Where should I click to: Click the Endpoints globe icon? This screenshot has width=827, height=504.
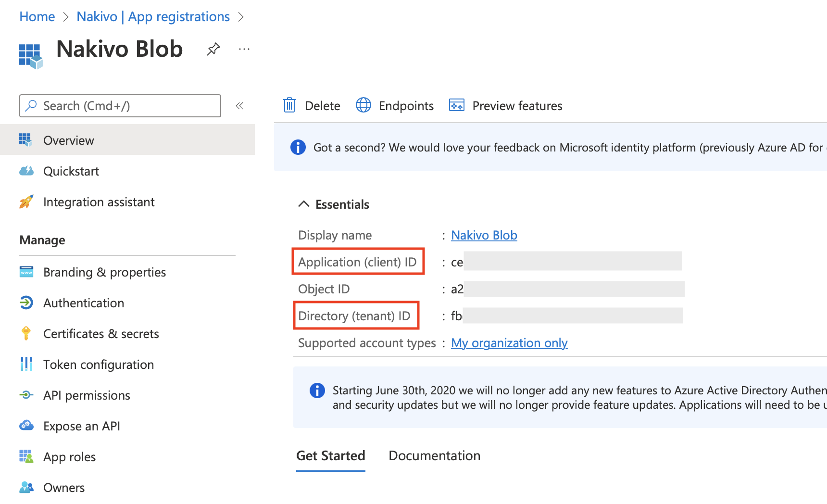click(363, 105)
